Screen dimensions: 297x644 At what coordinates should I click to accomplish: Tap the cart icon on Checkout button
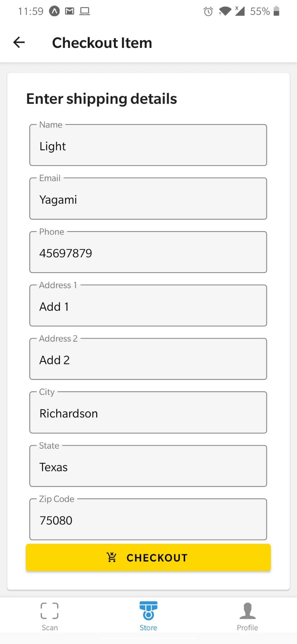(x=111, y=557)
